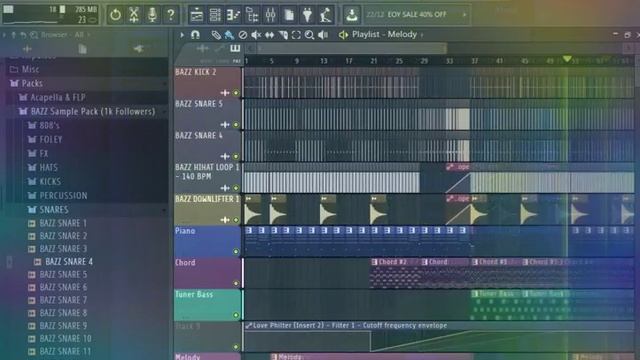The width and height of the screenshot is (640, 360).
Task: Open the Mixer view icon
Action: (270, 15)
